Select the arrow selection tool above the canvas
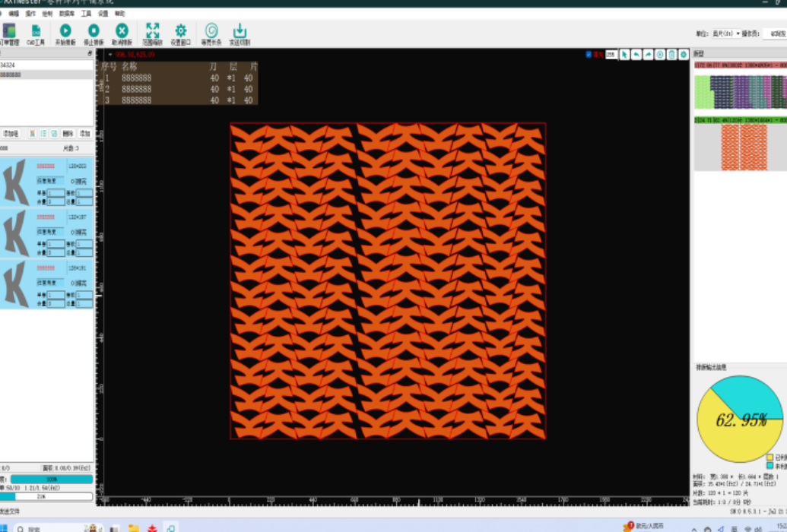The height and width of the screenshot is (532, 787). coord(624,54)
